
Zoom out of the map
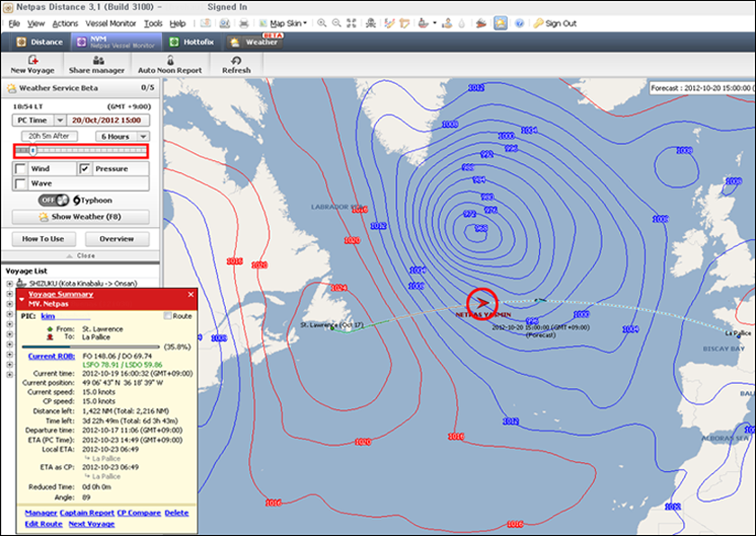(337, 23)
